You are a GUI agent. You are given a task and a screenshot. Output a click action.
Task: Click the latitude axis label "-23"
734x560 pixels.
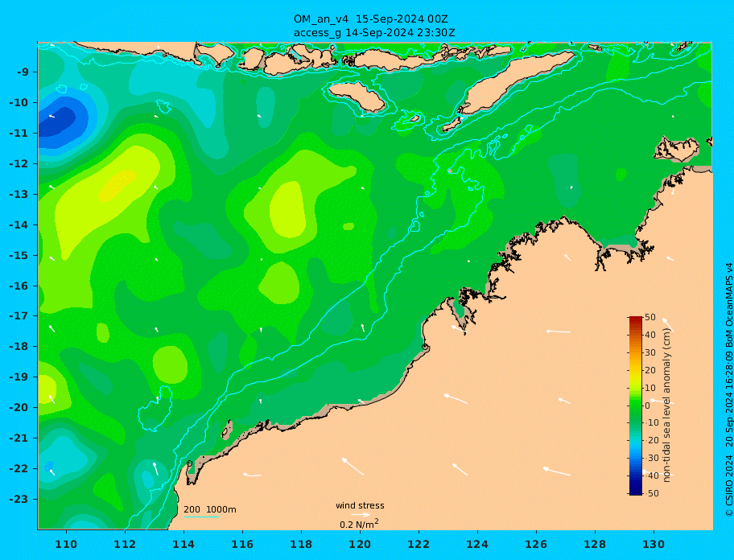pyautogui.click(x=19, y=499)
